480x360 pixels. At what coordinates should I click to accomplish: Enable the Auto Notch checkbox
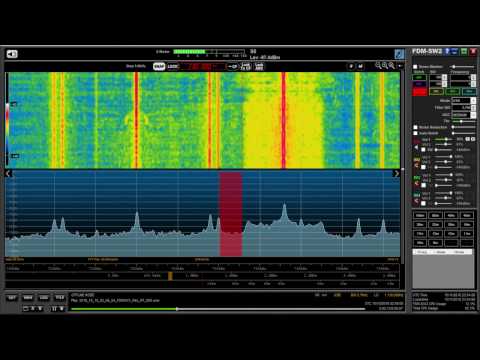click(x=415, y=133)
